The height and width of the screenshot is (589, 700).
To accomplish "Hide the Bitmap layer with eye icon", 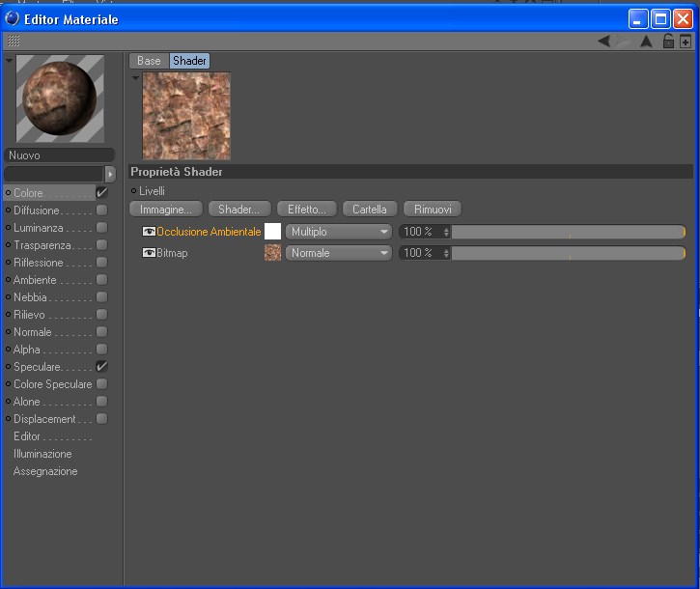I will tap(149, 253).
